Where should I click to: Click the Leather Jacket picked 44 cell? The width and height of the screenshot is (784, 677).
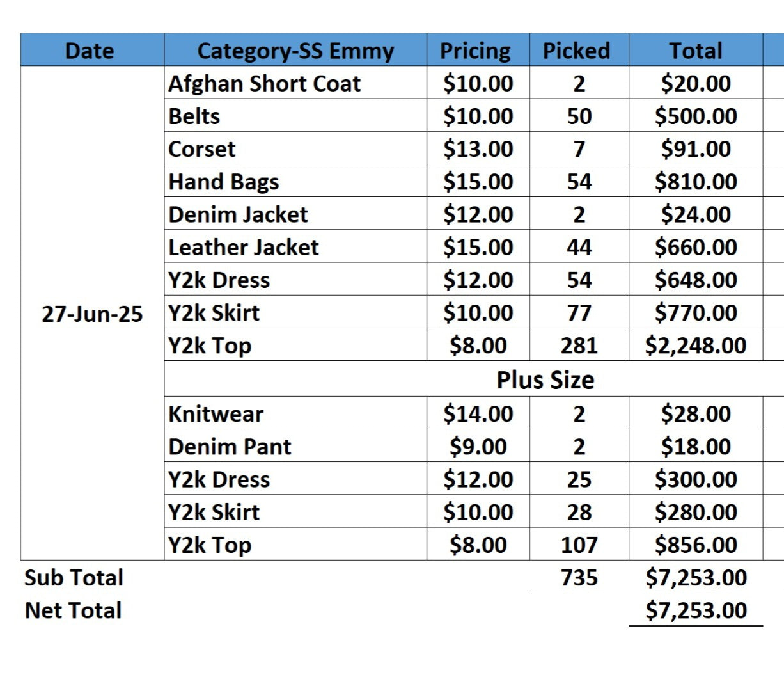pyautogui.click(x=579, y=247)
